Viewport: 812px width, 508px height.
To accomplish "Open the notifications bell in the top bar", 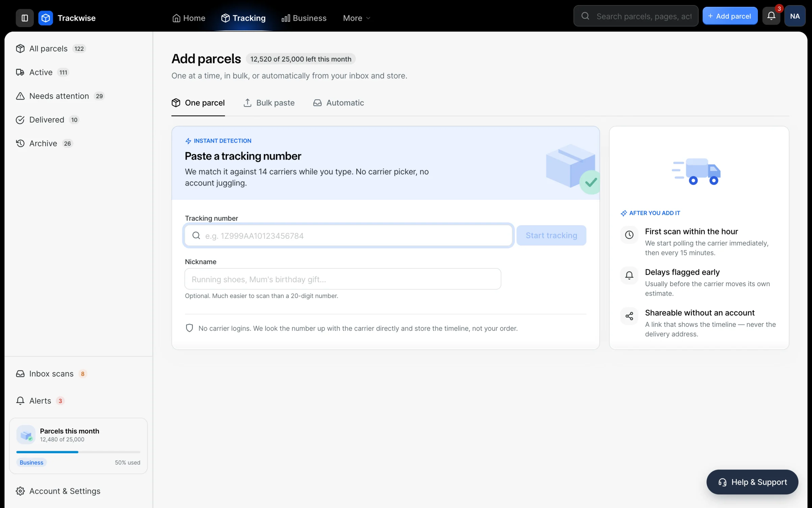I will point(771,16).
